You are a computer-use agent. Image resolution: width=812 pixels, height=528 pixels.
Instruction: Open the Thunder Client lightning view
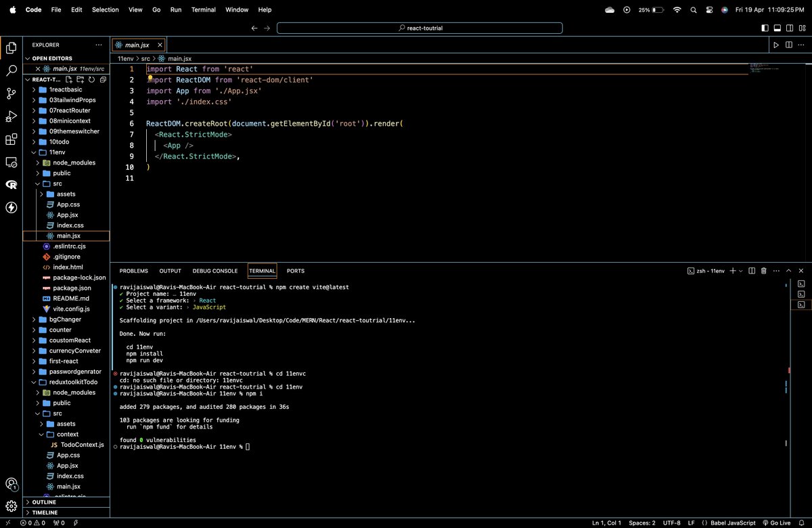(11, 208)
